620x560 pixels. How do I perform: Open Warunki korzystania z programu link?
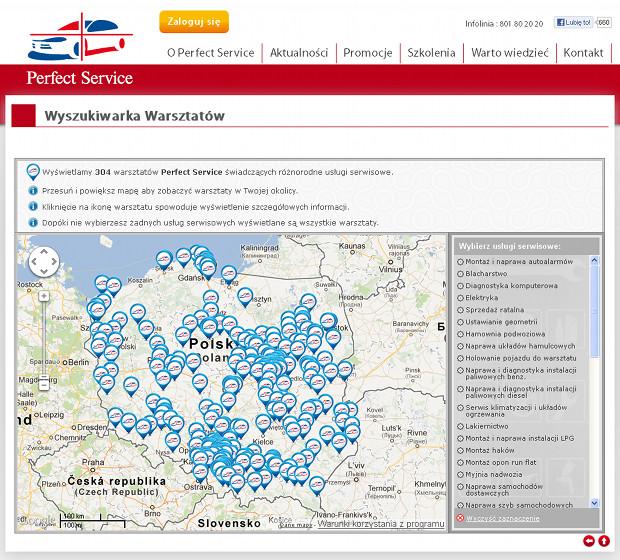click(x=381, y=524)
